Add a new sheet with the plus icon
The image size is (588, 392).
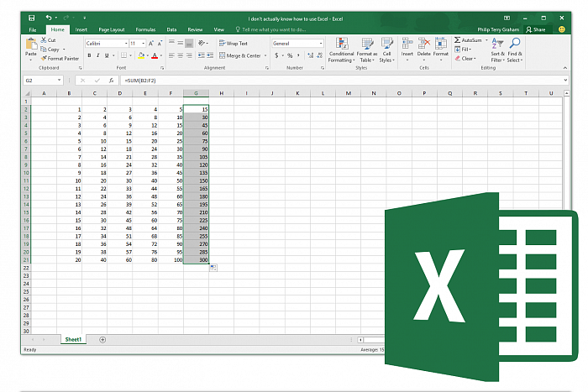[x=102, y=339]
